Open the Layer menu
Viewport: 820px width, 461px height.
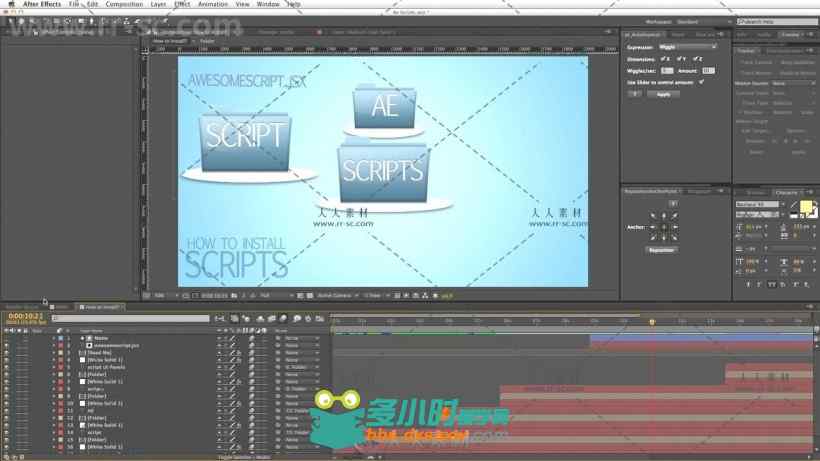tap(158, 4)
